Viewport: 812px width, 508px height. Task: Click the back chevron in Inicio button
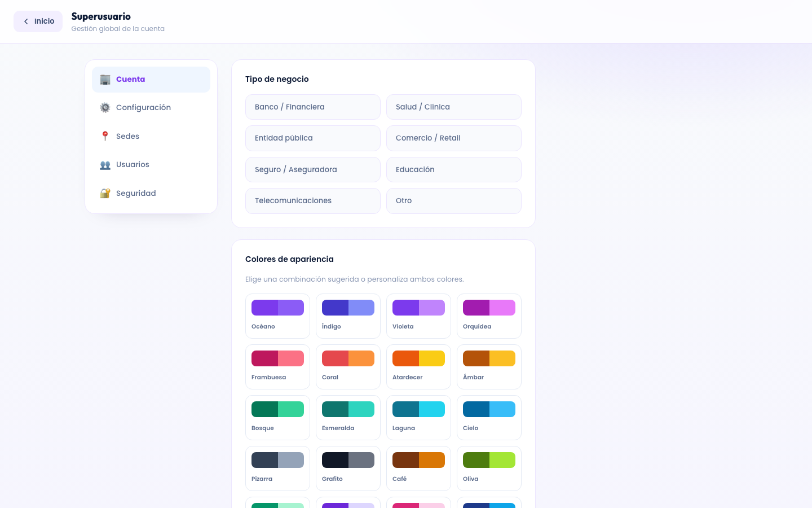[x=26, y=21]
